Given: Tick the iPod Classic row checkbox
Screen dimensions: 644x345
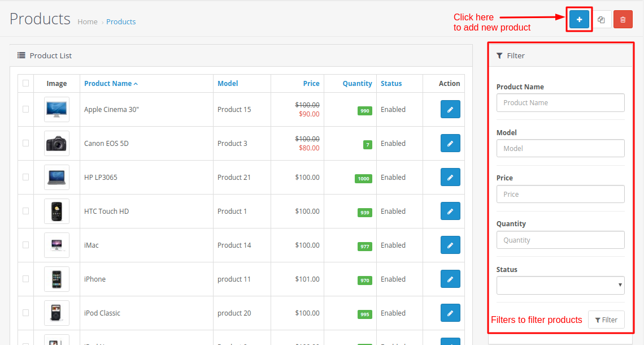Looking at the screenshot, I should [x=26, y=313].
